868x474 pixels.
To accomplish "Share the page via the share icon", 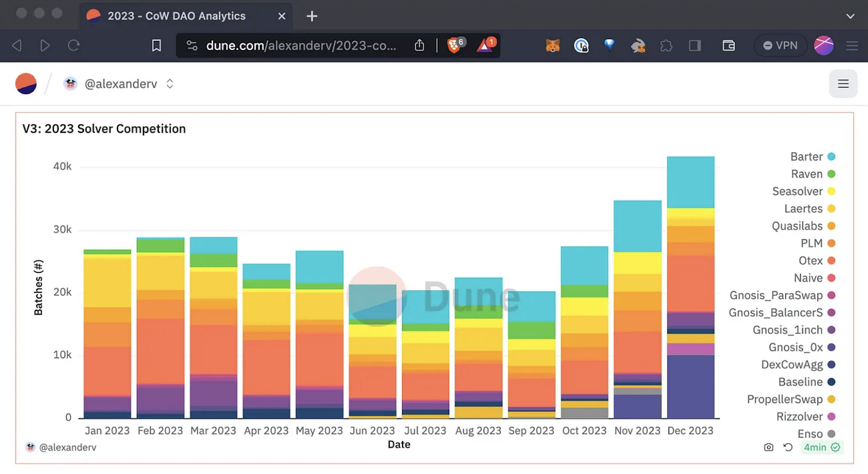I will click(x=419, y=45).
